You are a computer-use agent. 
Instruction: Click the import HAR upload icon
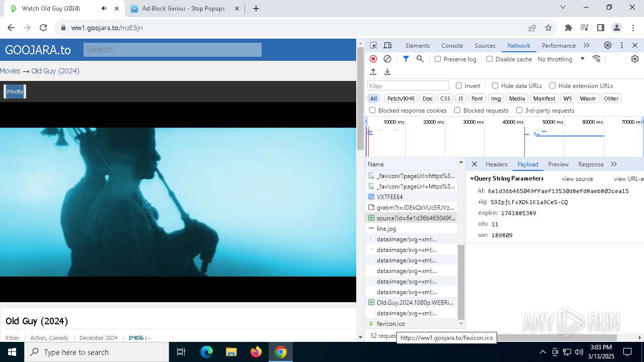pyautogui.click(x=373, y=72)
